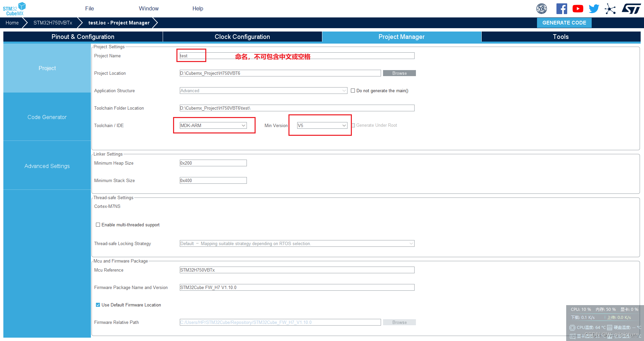The width and height of the screenshot is (644, 341).
Task: Click the ST logo icon
Action: pyautogui.click(x=631, y=9)
